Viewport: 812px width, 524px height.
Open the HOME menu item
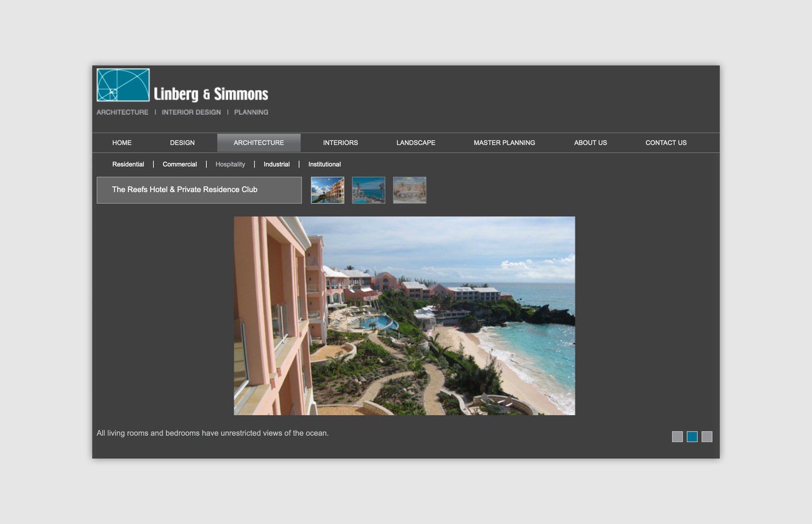(x=122, y=143)
